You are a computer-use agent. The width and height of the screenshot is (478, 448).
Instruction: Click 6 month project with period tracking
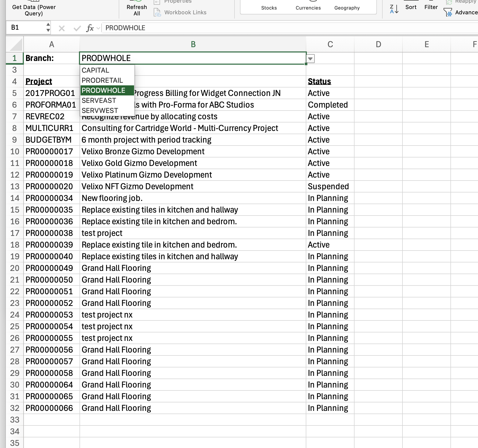(193, 140)
